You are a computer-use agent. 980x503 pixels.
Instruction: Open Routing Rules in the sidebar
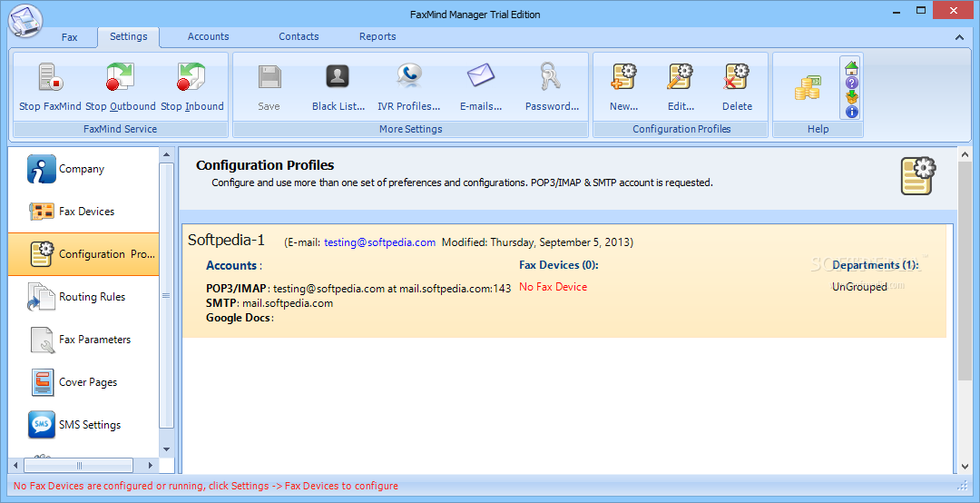tap(83, 297)
